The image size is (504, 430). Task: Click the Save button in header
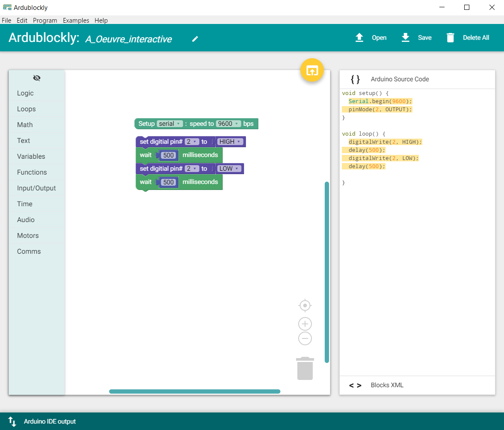[x=417, y=38]
